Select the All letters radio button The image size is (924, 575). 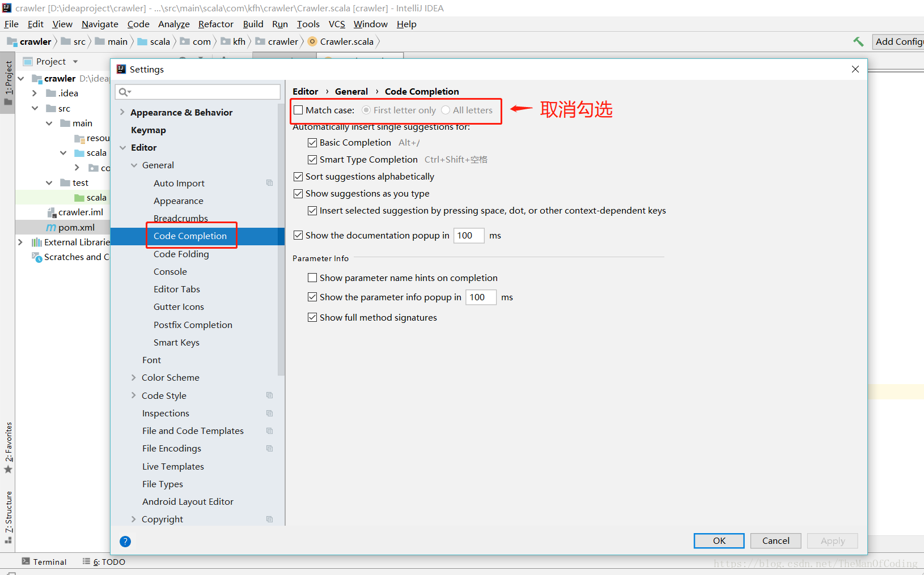coord(446,110)
